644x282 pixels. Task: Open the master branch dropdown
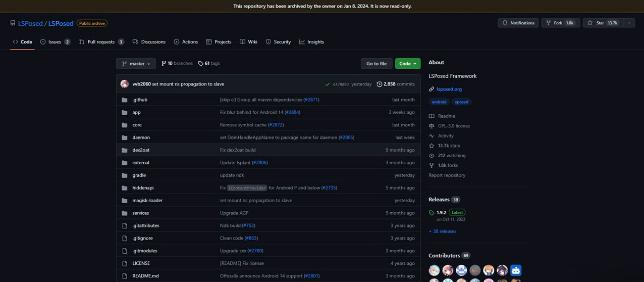pyautogui.click(x=136, y=64)
